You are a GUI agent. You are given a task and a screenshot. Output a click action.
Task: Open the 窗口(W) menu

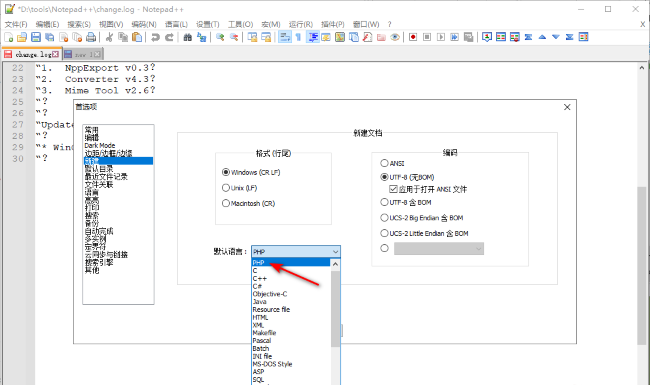(366, 24)
